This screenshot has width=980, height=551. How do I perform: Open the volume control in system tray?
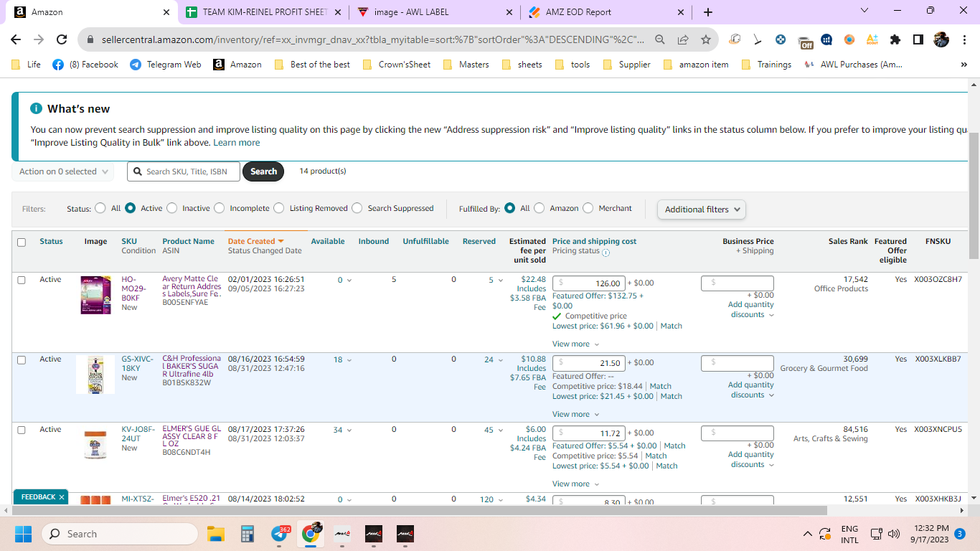tap(894, 534)
